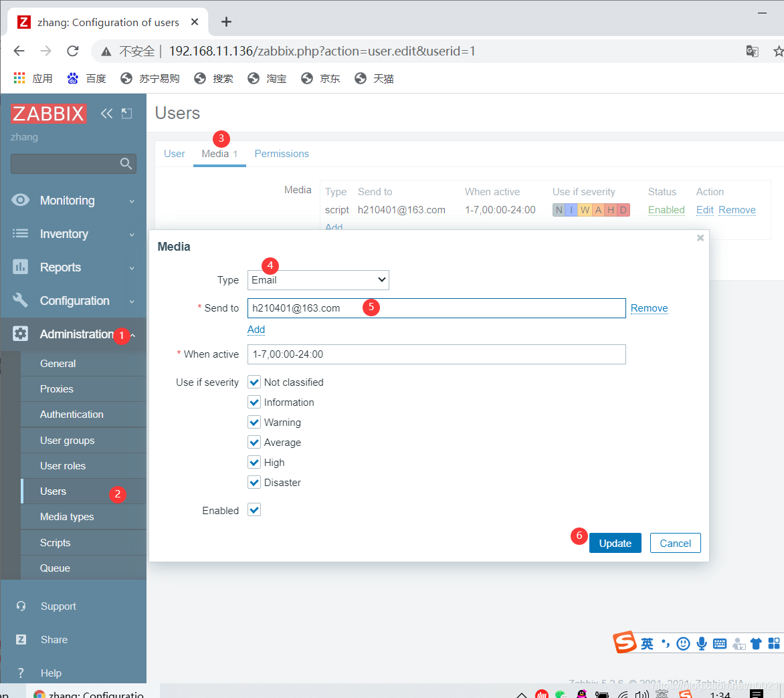Close the Media dialog with X
The height and width of the screenshot is (698, 784).
[700, 238]
